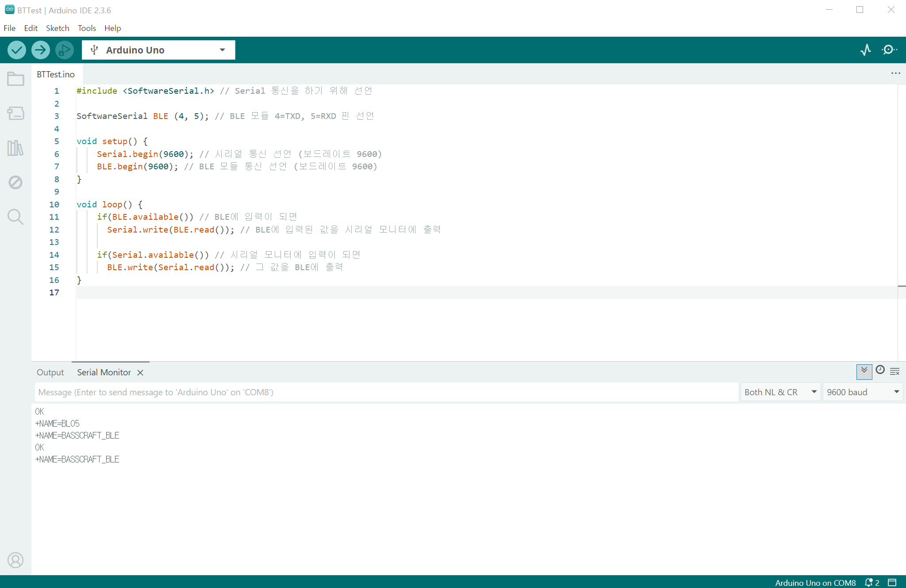
Task: Clear the Serial Monitor output
Action: 894,372
